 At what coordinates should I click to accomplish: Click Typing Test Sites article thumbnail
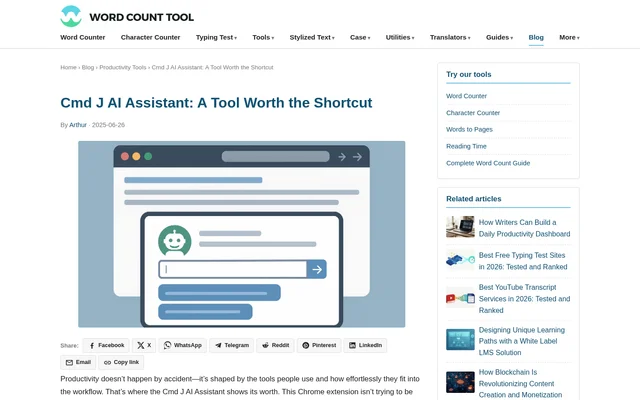coord(460,259)
